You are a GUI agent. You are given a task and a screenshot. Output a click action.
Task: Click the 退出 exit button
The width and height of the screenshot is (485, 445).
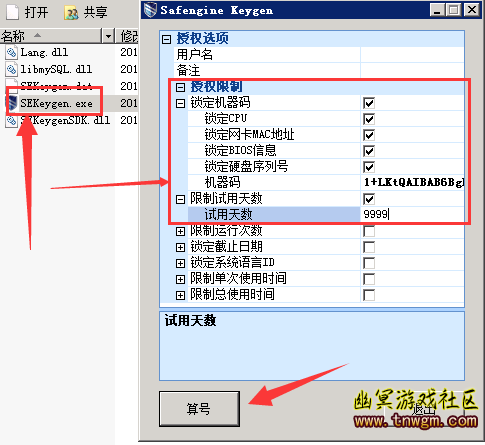pos(424,409)
